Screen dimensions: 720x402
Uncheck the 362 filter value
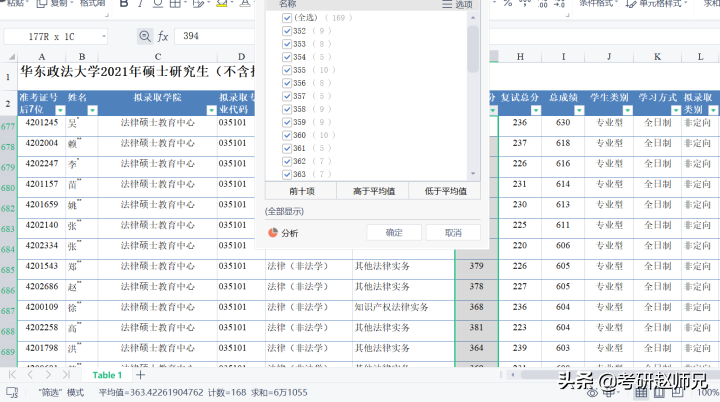287,161
